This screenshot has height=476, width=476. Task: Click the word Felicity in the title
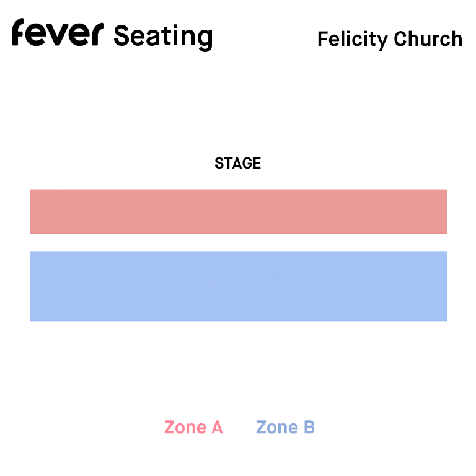coord(353,40)
